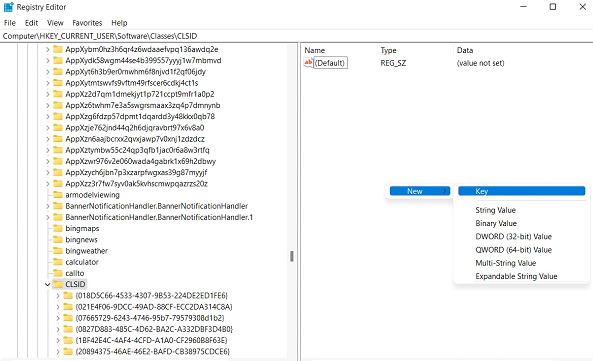The height and width of the screenshot is (361, 593).
Task: Click folder icon of AppXybm0hz3h6qr4z6wdaaefvpq136awdq2e
Action: pos(57,49)
